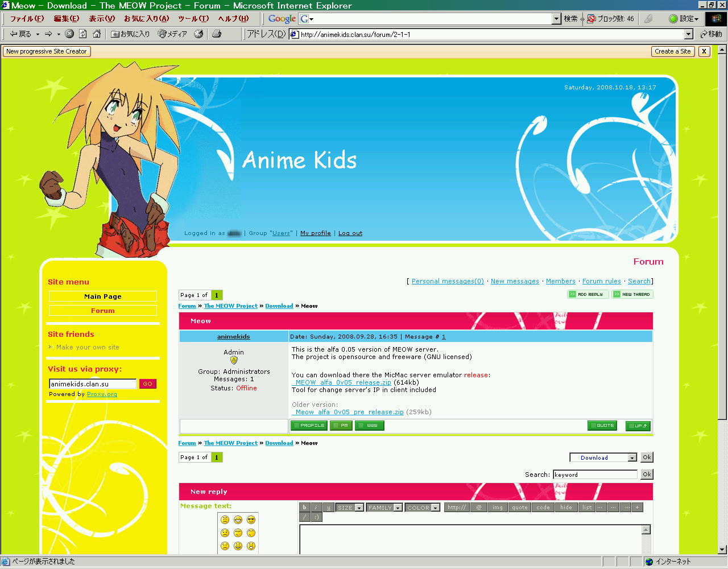Open the 設定 settings dropdown
This screenshot has width=728, height=569.
(684, 19)
